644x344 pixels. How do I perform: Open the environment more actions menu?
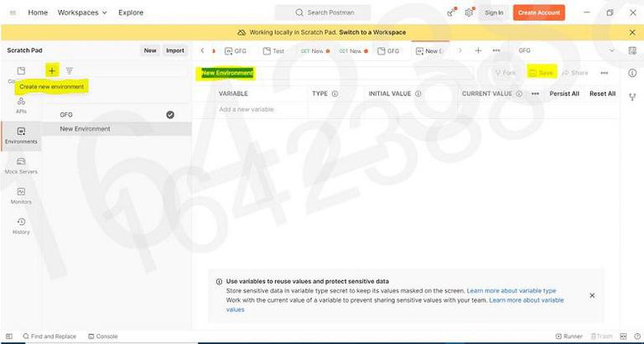(604, 73)
